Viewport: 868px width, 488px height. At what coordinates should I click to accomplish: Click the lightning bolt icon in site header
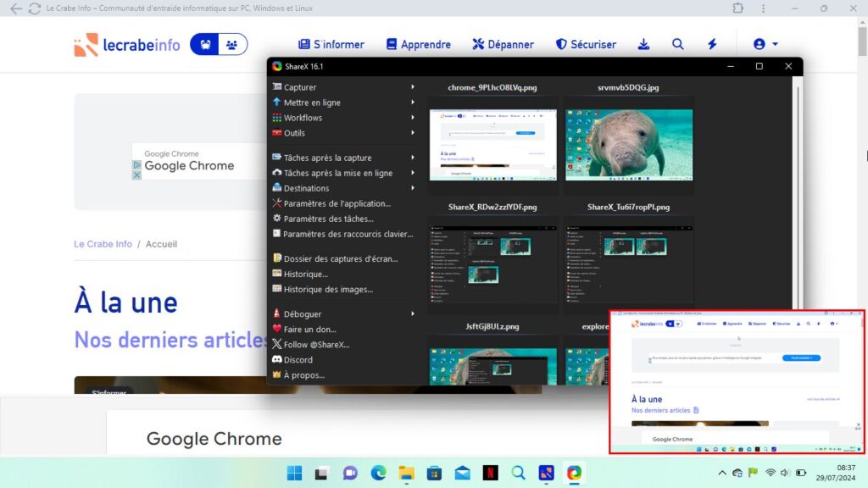pos(712,44)
